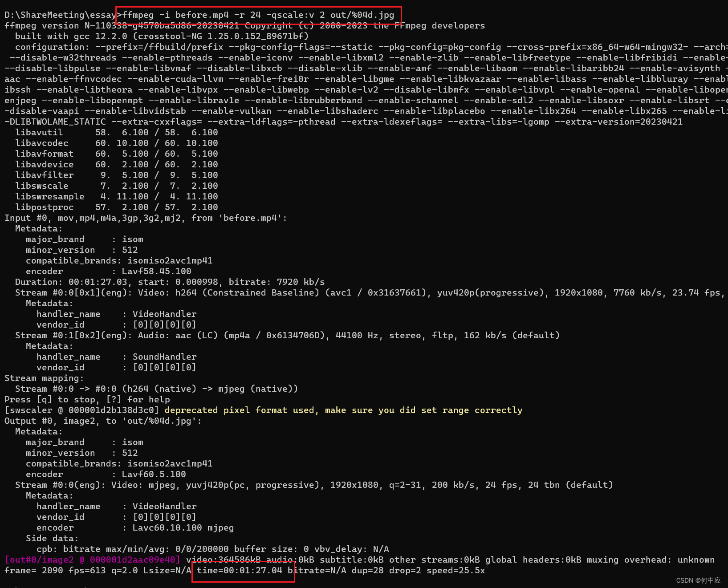Click the Stream mapping section header
The height and width of the screenshot is (588, 728).
[44, 378]
